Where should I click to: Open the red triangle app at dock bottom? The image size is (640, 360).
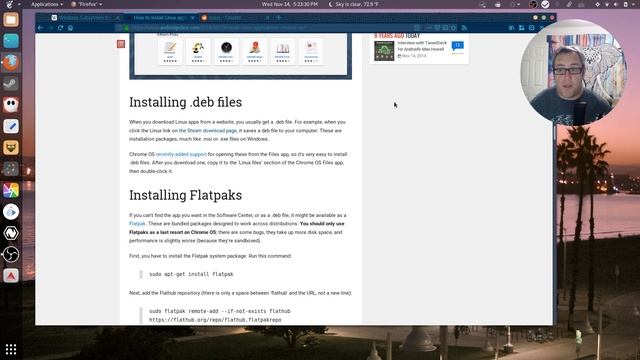click(11, 276)
